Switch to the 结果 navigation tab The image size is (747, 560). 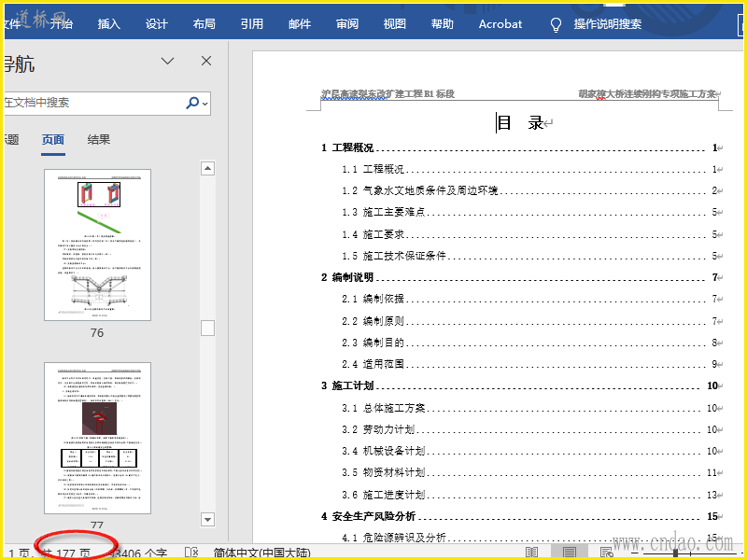click(x=99, y=139)
